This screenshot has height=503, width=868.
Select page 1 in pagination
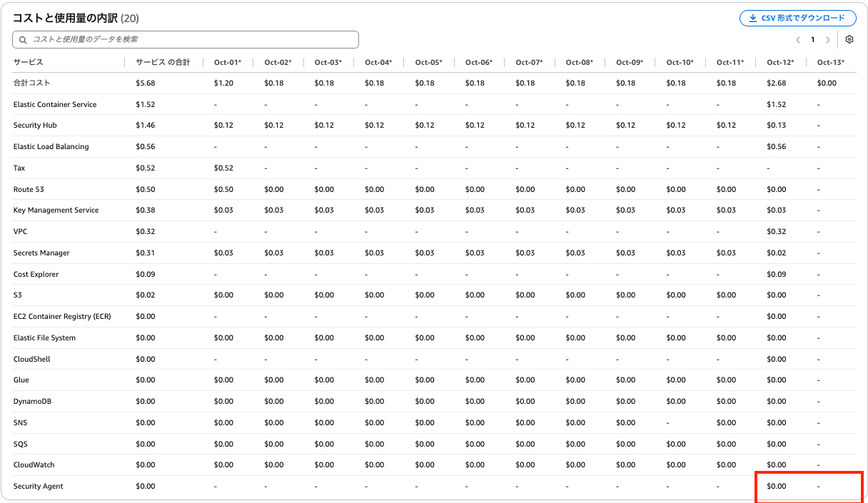[813, 40]
